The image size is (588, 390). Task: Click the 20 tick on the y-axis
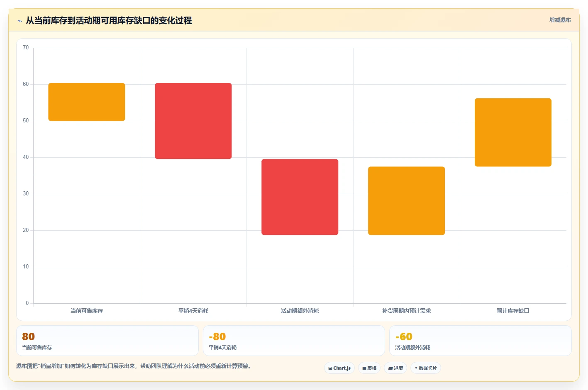26,230
